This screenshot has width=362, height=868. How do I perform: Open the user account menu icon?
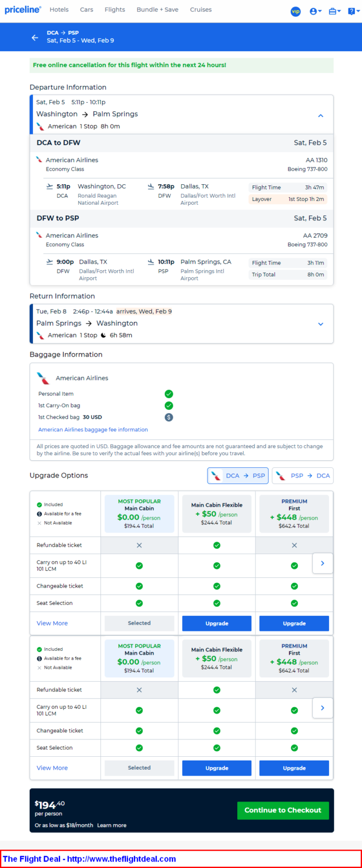pyautogui.click(x=315, y=11)
